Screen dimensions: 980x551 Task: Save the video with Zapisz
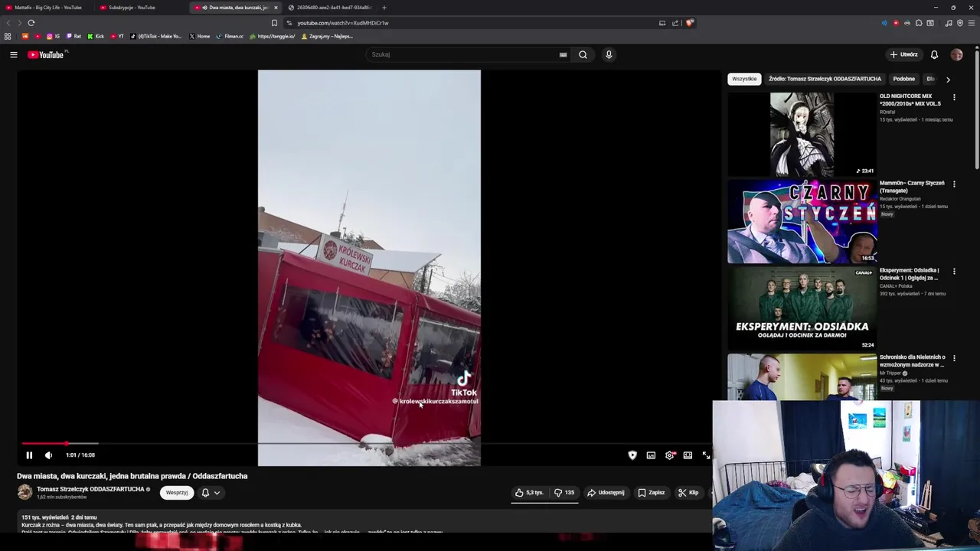point(652,493)
